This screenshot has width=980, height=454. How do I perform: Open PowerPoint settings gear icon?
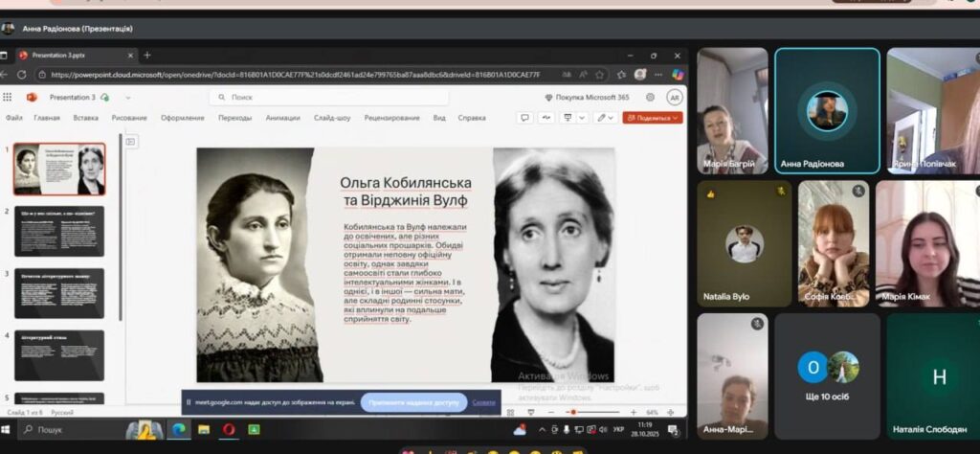(x=650, y=97)
